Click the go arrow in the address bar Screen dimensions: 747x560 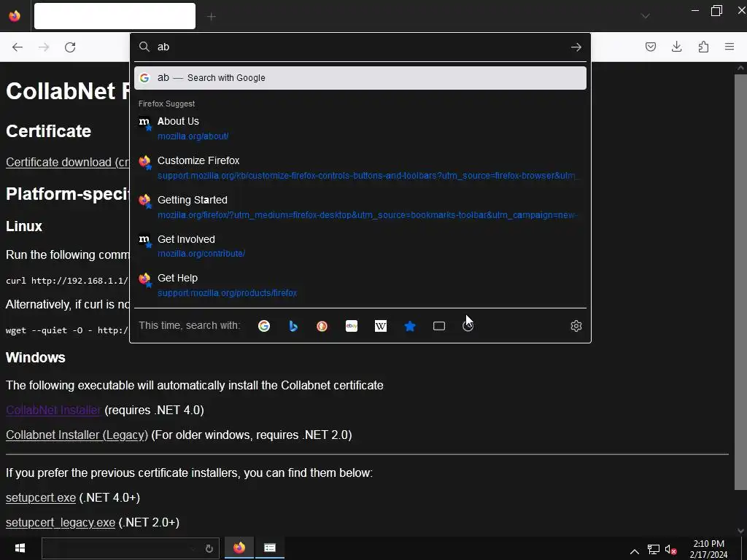[576, 47]
